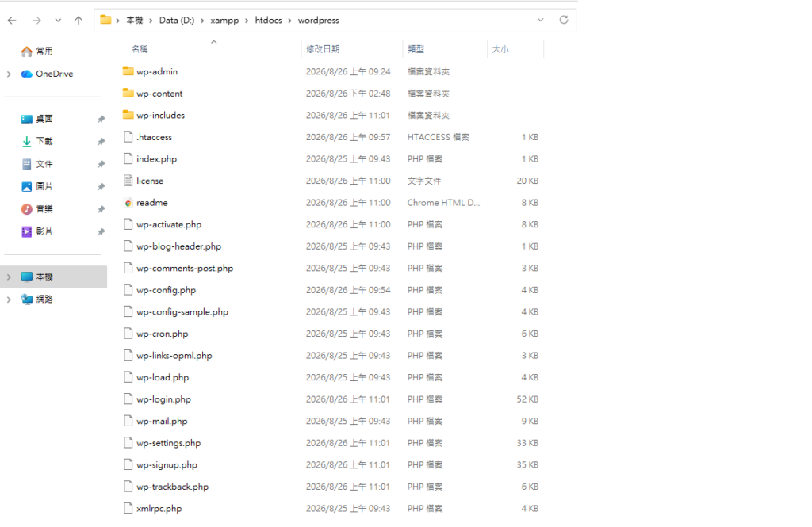This screenshot has width=812, height=527.
Task: Click the 52 KB size of wp-login.php
Action: point(527,399)
